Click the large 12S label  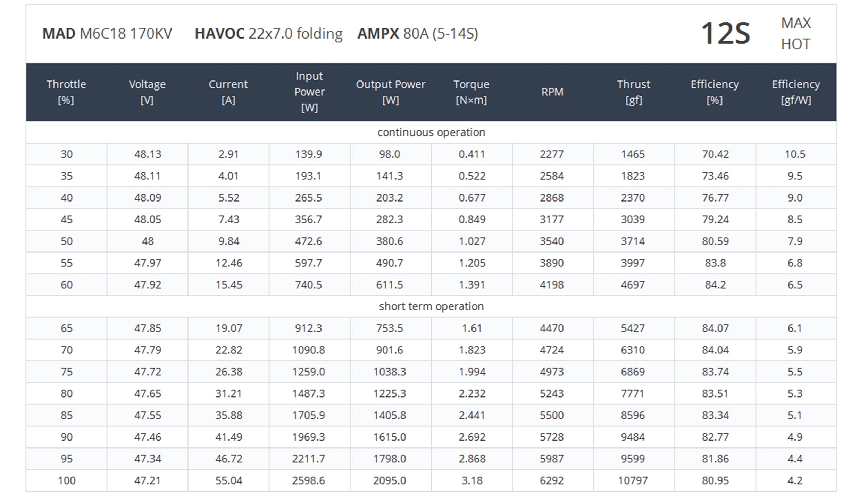pos(725,34)
